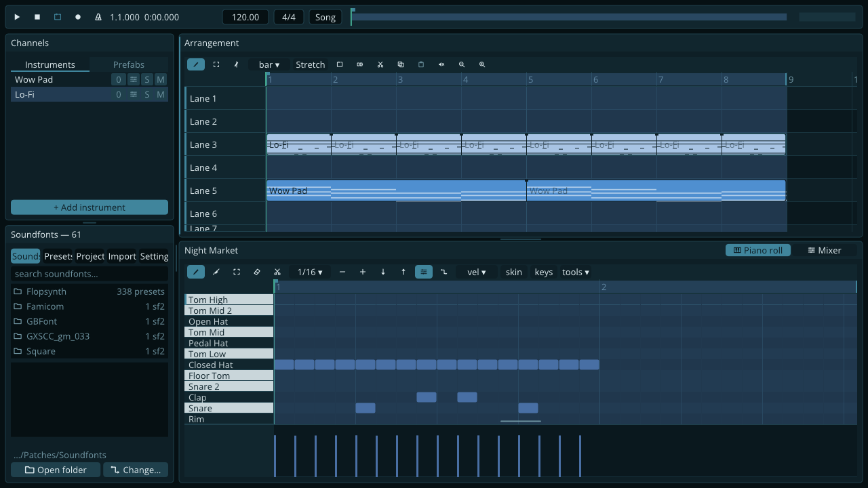Select the Arrangement marquee selection tool
868x488 pixels.
(x=216, y=64)
